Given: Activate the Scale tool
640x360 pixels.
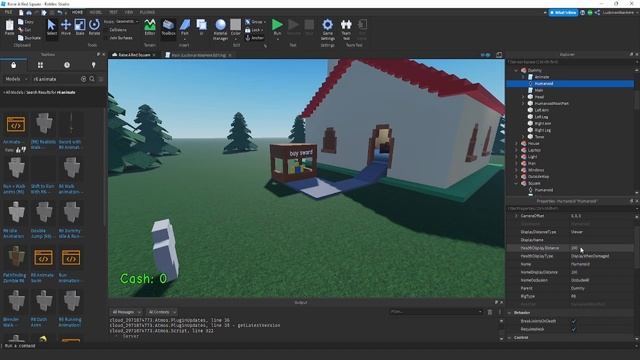Looking at the screenshot, I should point(80,27).
